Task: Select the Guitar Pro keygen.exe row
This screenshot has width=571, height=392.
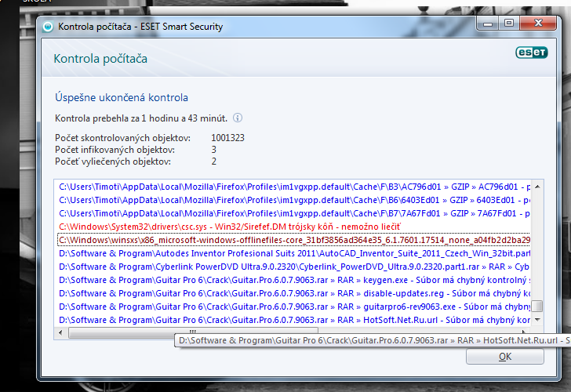Action: 294,280
